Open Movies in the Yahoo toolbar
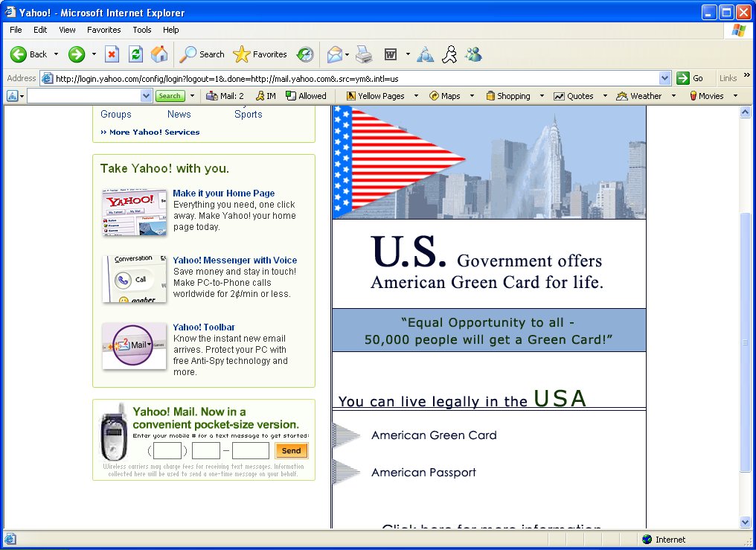The height and width of the screenshot is (550, 756). tap(706, 96)
